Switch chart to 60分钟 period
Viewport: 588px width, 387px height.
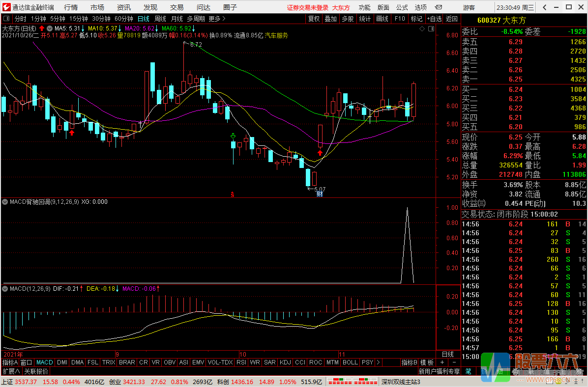(x=124, y=19)
